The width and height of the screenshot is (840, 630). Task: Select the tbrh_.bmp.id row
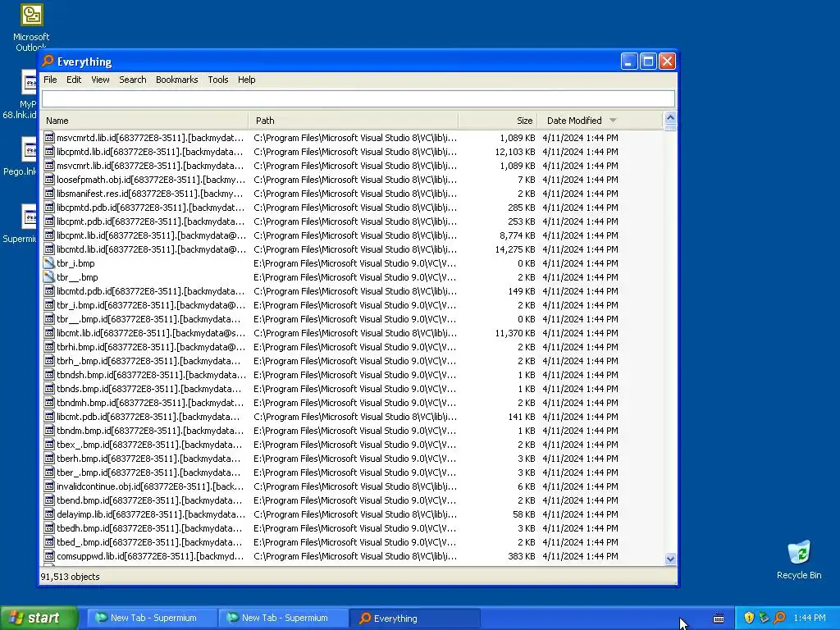352,361
